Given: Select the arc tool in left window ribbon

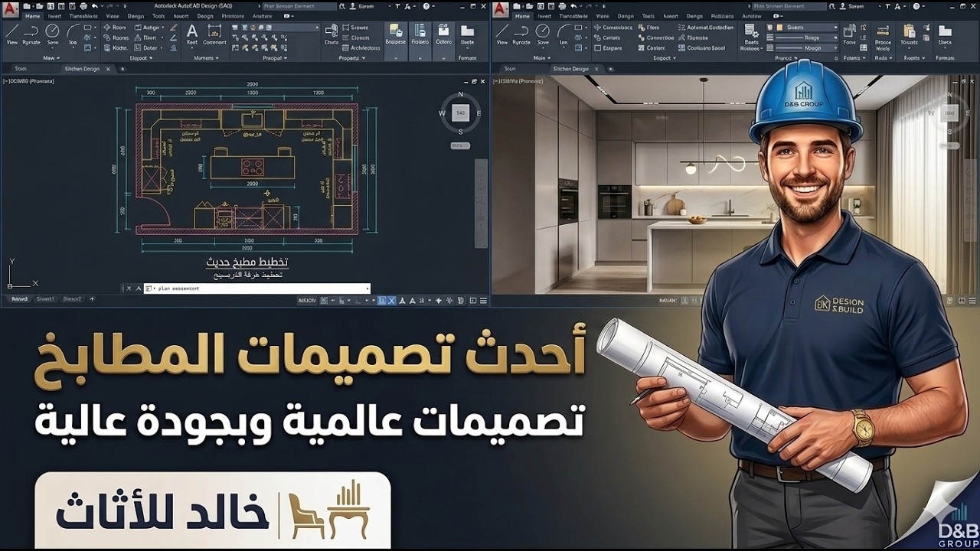Looking at the screenshot, I should 73,34.
